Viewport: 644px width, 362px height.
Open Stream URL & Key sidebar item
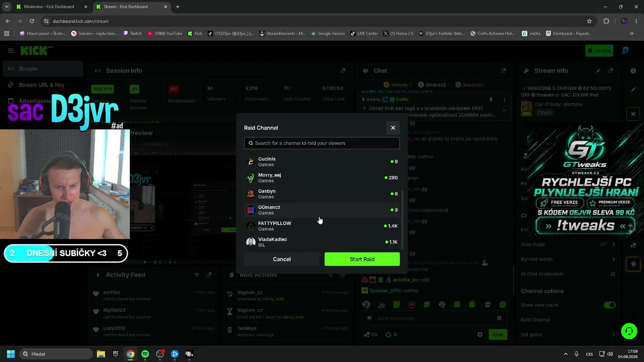43,85
